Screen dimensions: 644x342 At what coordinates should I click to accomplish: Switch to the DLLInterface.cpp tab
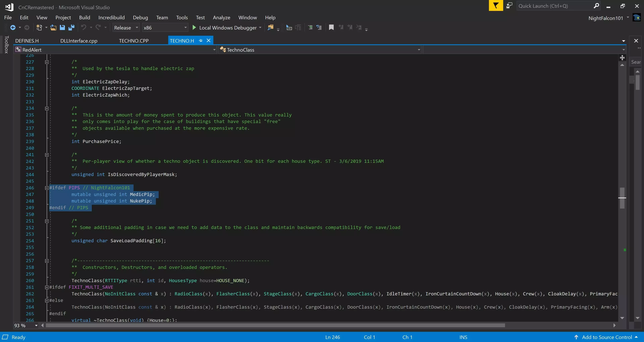pyautogui.click(x=79, y=41)
